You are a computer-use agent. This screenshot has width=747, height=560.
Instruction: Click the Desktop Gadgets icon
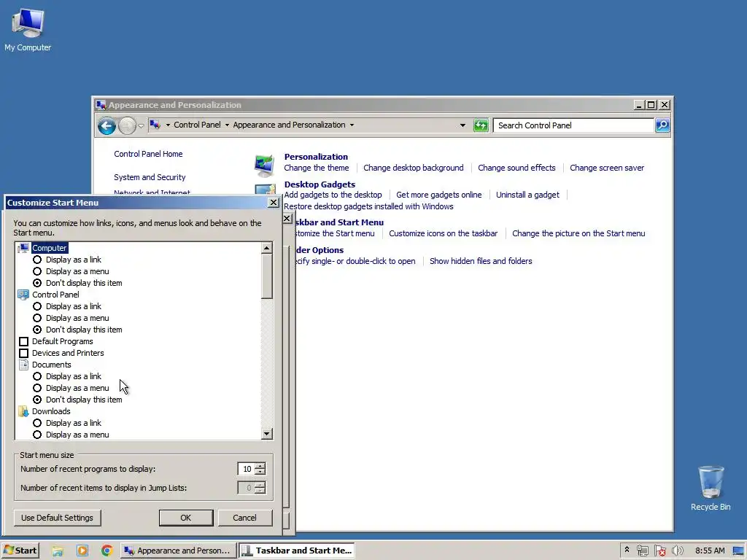tap(266, 189)
